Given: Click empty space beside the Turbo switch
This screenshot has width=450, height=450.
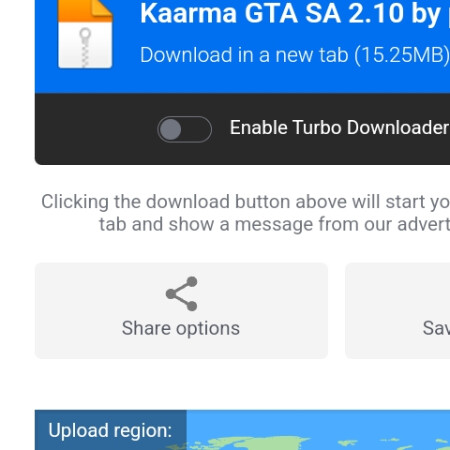Looking at the screenshot, I should (x=95, y=129).
